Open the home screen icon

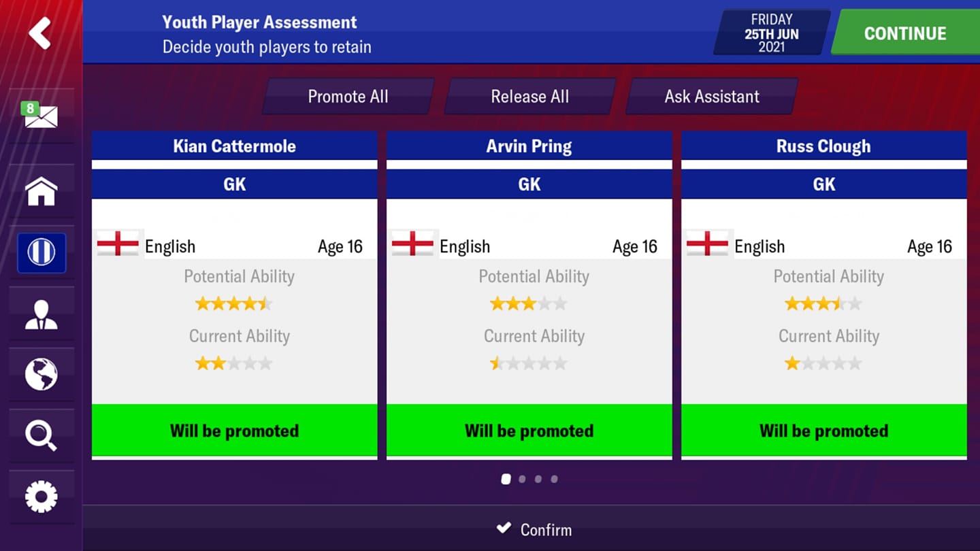41,191
